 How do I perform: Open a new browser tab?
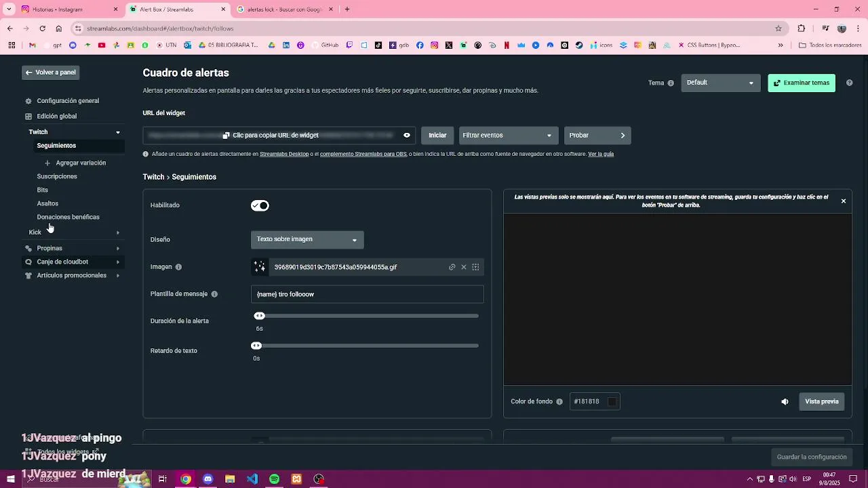(x=347, y=9)
